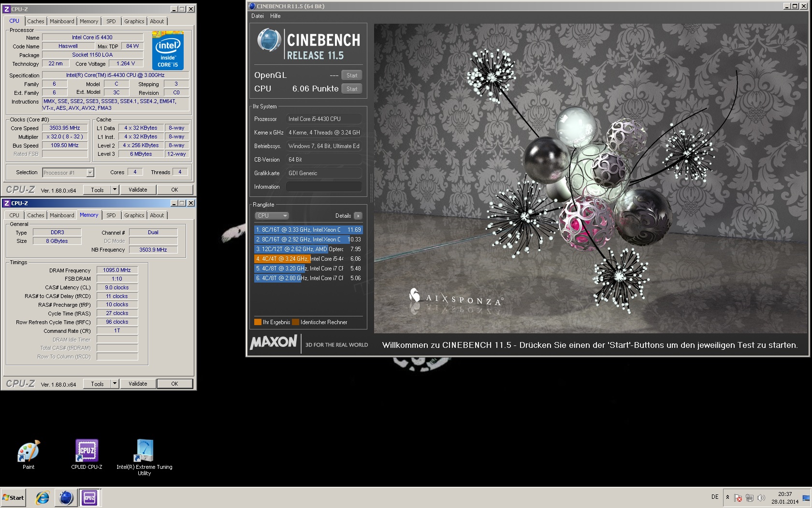Select ranking row 2 Intel Xeon 10.33
Viewport: 812px width, 508px height.
click(x=308, y=239)
